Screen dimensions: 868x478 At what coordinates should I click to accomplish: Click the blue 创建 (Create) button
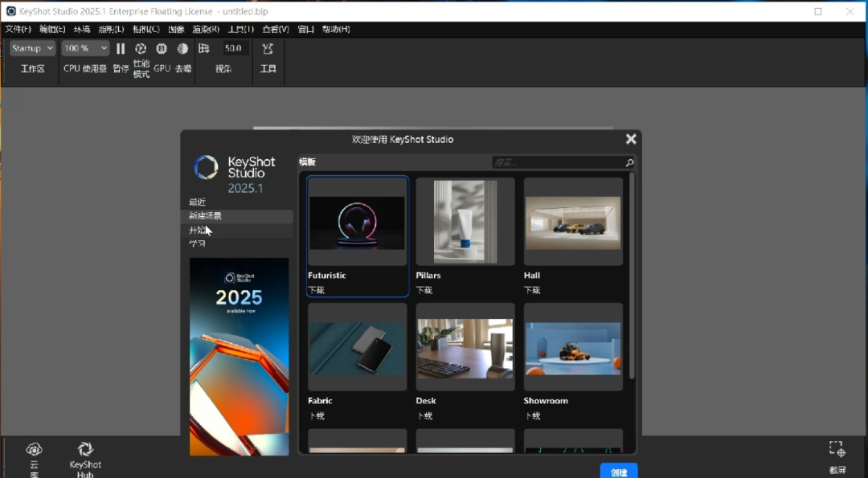619,472
